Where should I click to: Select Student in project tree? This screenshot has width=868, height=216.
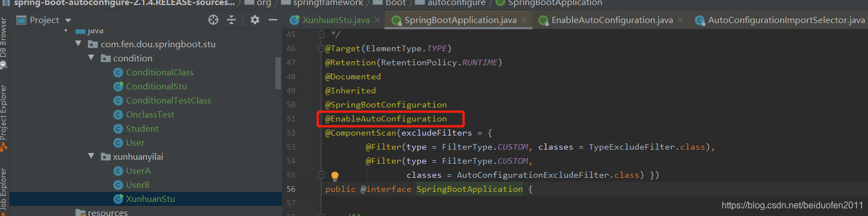click(142, 129)
